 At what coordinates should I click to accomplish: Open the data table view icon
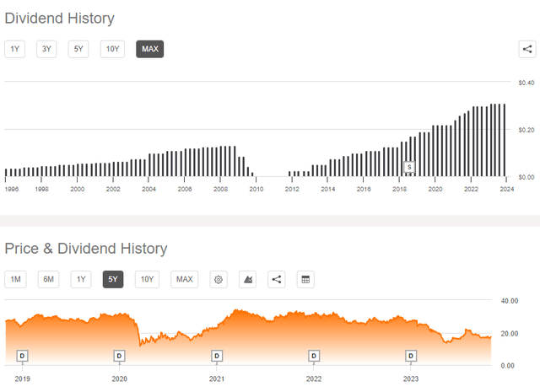[x=305, y=279]
